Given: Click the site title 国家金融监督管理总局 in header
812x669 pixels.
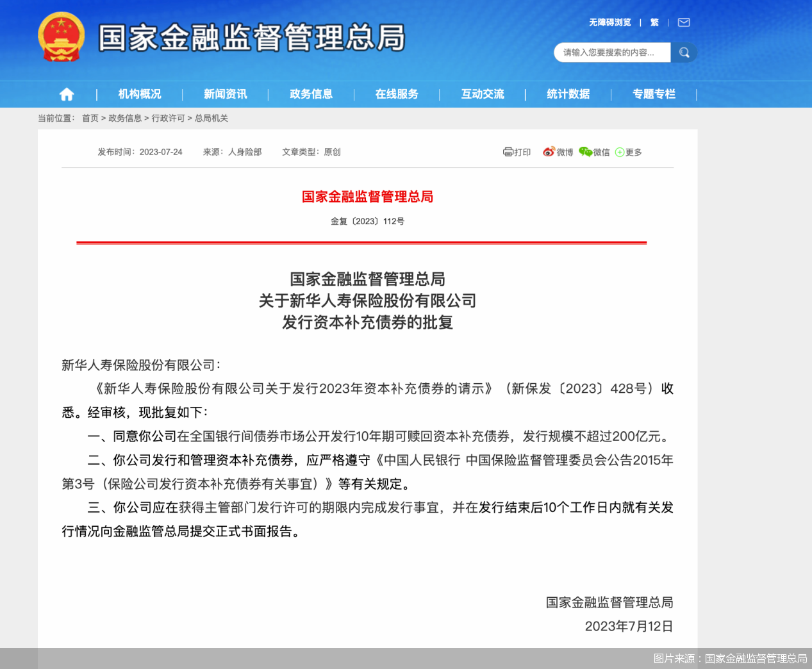Looking at the screenshot, I should (252, 38).
